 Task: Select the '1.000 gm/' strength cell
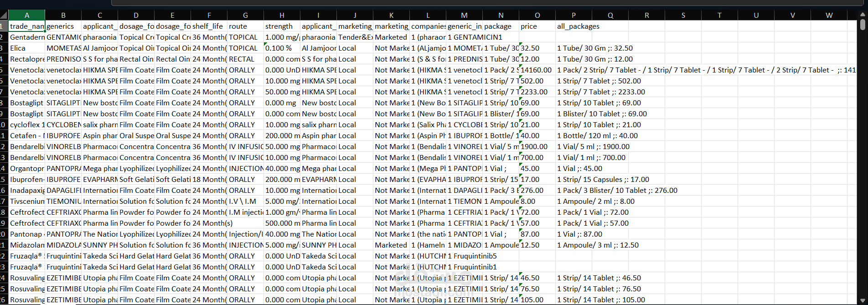[282, 212]
